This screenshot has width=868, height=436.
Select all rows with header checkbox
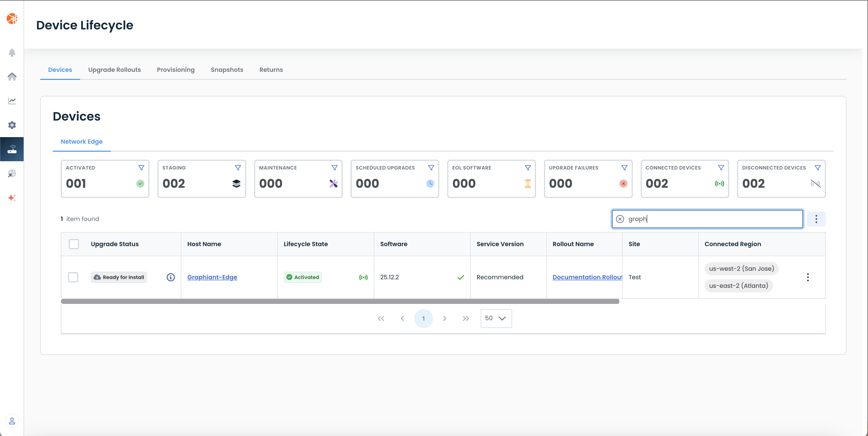tap(74, 244)
